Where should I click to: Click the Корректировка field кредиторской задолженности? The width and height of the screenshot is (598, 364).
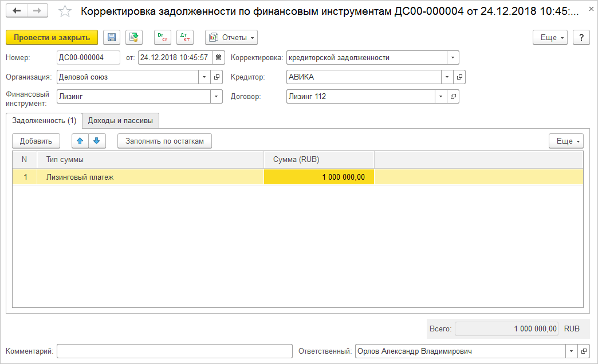367,58
